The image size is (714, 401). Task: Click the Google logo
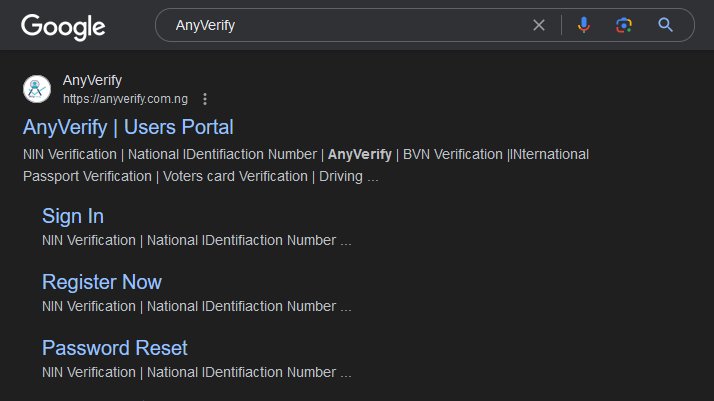pos(63,26)
